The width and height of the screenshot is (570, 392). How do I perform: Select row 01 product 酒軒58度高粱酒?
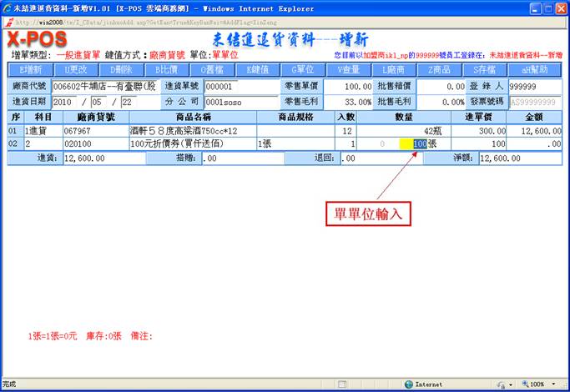tap(192, 131)
